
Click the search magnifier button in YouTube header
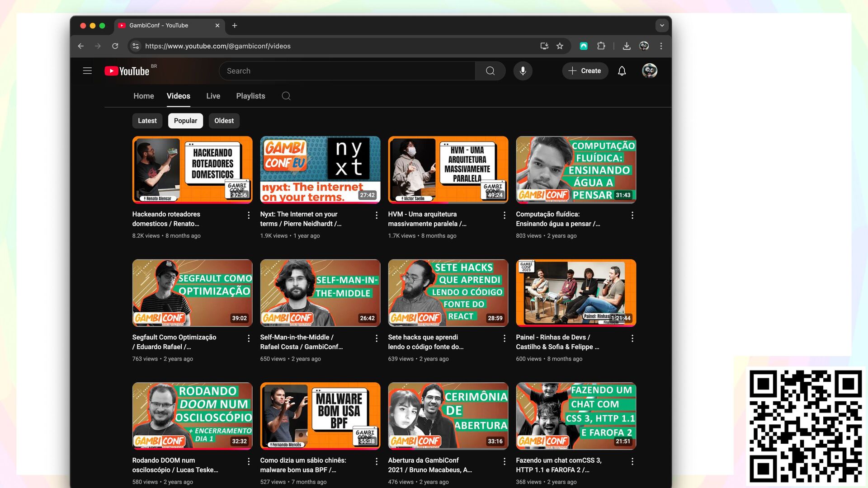coord(490,71)
